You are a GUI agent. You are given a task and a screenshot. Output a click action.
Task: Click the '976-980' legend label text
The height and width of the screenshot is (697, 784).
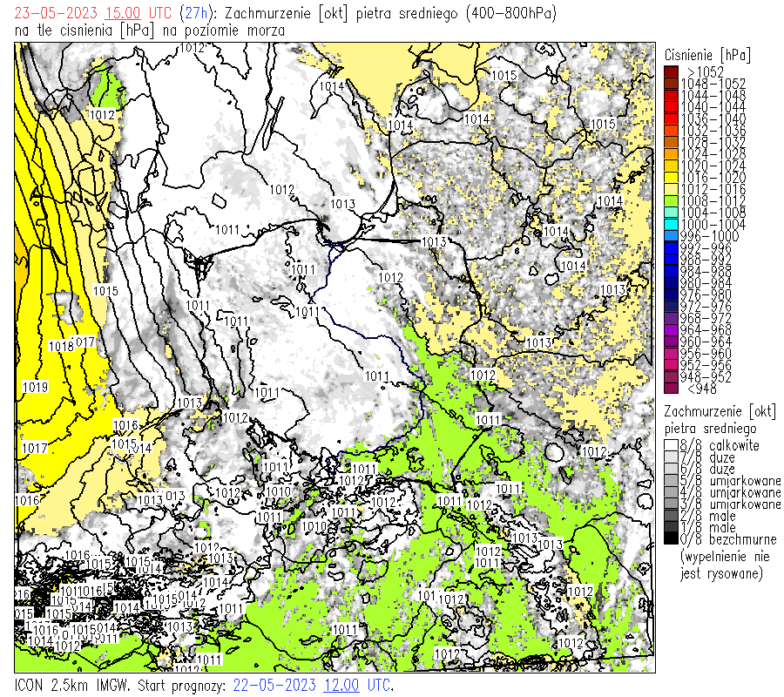(706, 295)
